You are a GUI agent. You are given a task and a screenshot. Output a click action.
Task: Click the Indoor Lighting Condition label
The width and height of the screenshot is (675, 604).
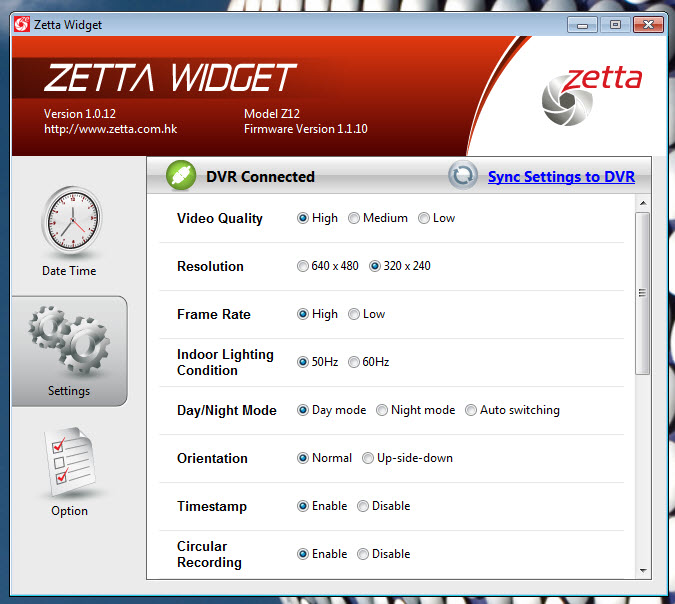(x=225, y=362)
